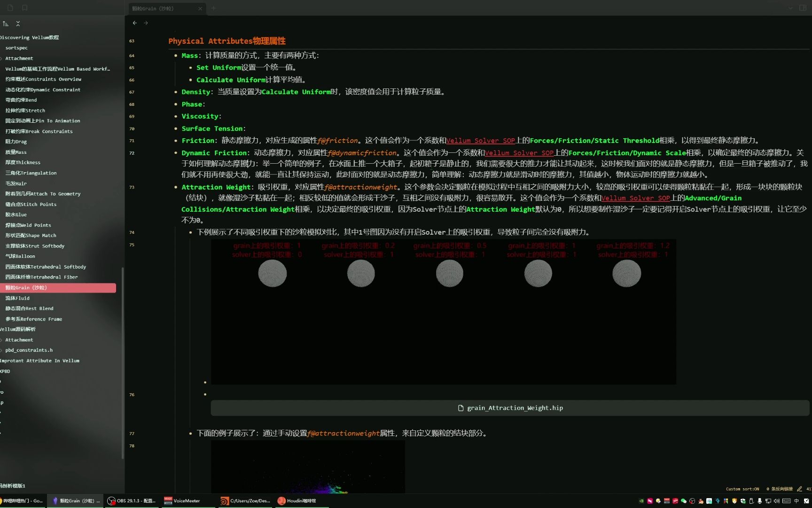The image size is (812, 508).
Task: Open 缝合点Stitch Points note
Action: tap(31, 204)
